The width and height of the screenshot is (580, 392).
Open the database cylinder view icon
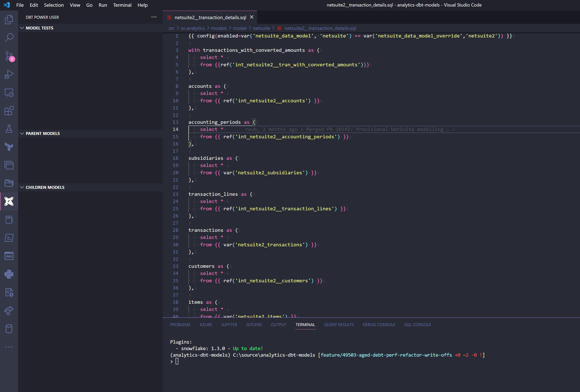[x=9, y=329]
